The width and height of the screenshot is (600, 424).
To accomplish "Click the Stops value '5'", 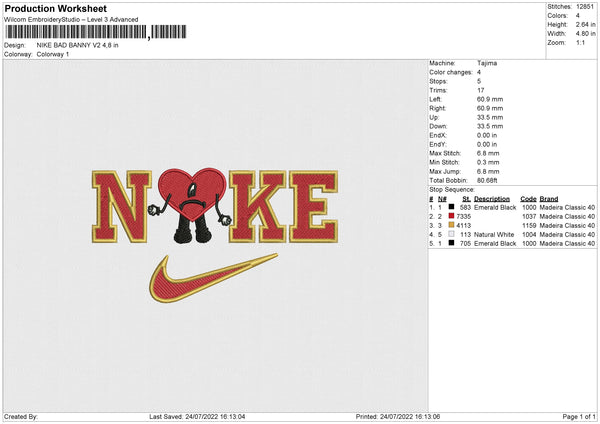I will (479, 81).
